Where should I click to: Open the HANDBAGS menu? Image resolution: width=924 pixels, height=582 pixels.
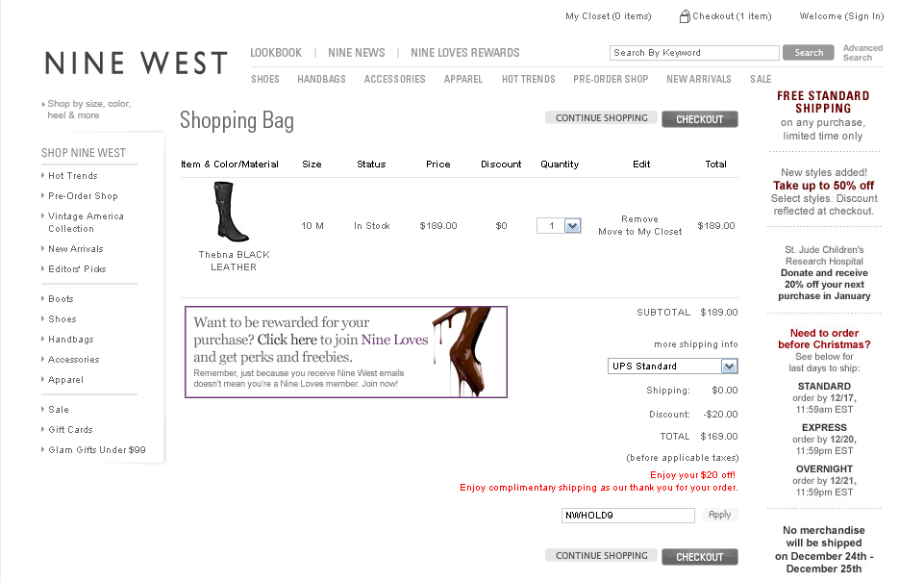pyautogui.click(x=321, y=79)
